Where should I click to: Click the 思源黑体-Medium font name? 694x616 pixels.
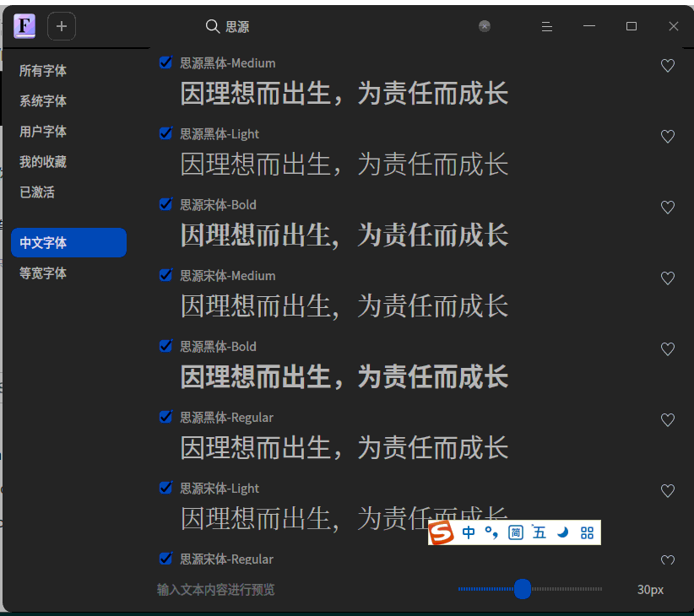(x=227, y=63)
